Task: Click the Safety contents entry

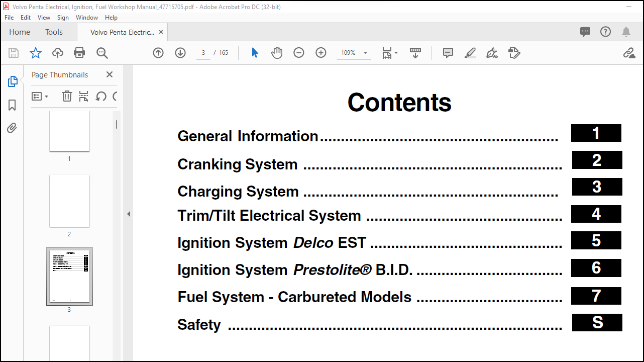Action: pyautogui.click(x=370, y=325)
